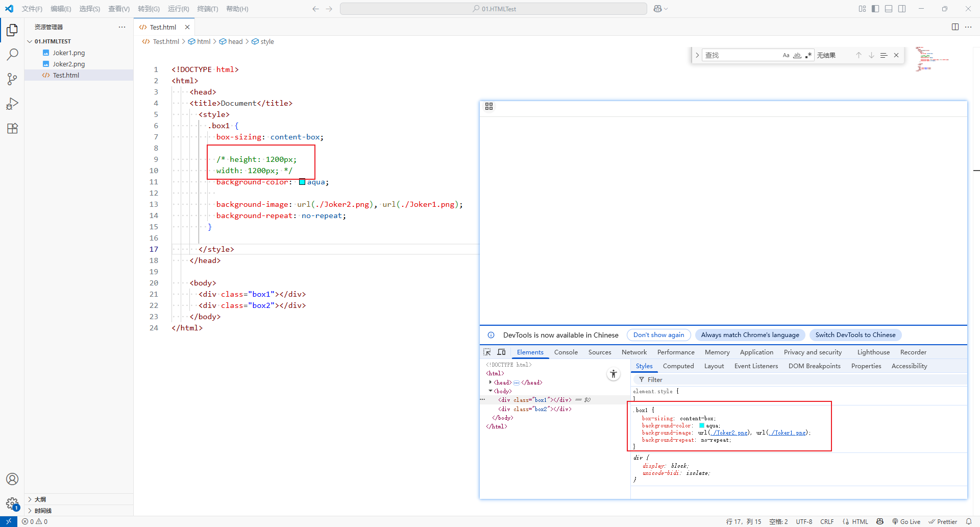This screenshot has width=980, height=527.
Task: Expand the head node in DevTools DOM tree
Action: pyautogui.click(x=491, y=382)
